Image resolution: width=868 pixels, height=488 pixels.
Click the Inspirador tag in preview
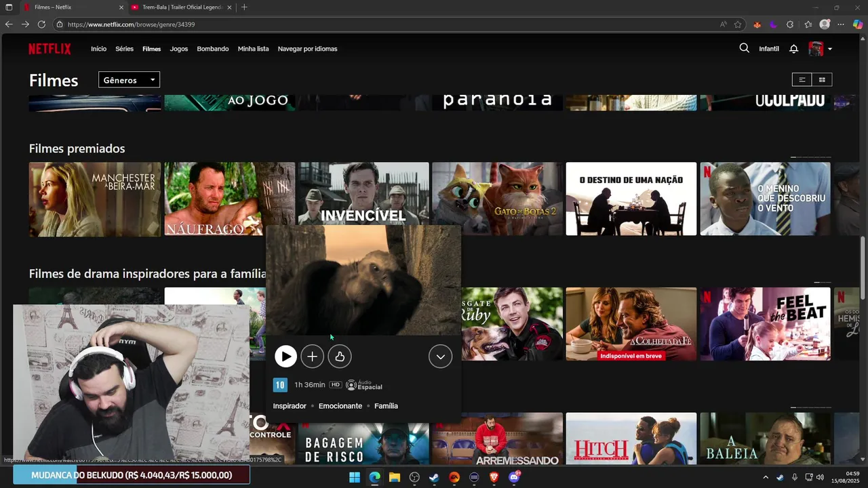(x=290, y=406)
